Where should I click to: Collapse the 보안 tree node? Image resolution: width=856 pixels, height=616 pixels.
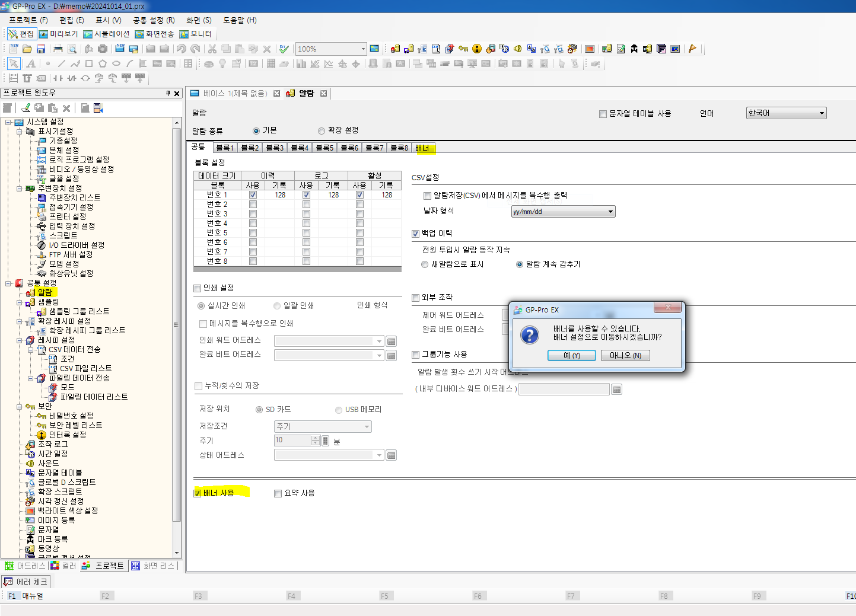coord(19,407)
